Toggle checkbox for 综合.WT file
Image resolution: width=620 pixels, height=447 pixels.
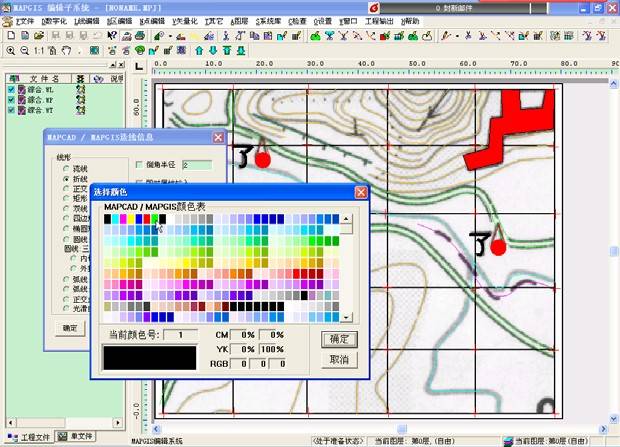click(x=11, y=110)
